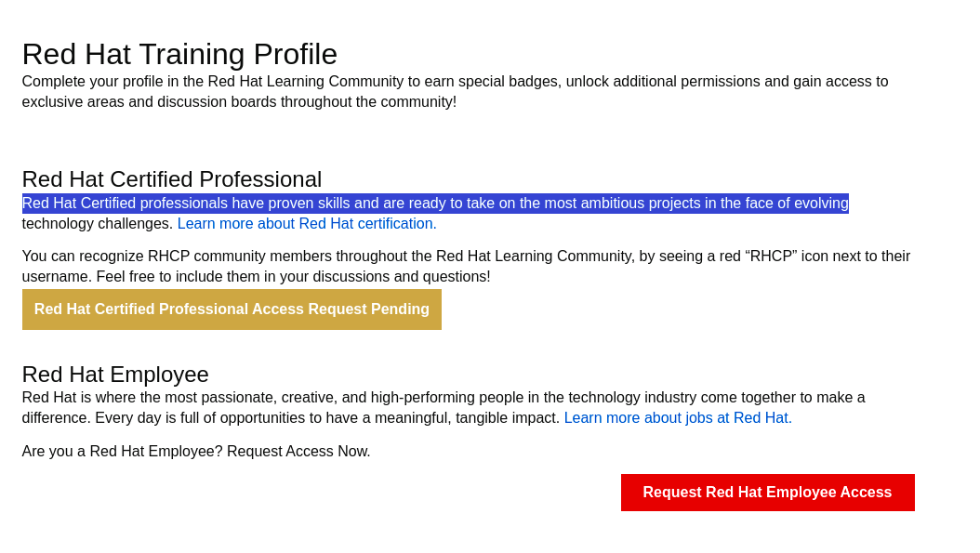Select the word difference in employee description
Viewport: 980px width, 553px height.
pos(51,417)
